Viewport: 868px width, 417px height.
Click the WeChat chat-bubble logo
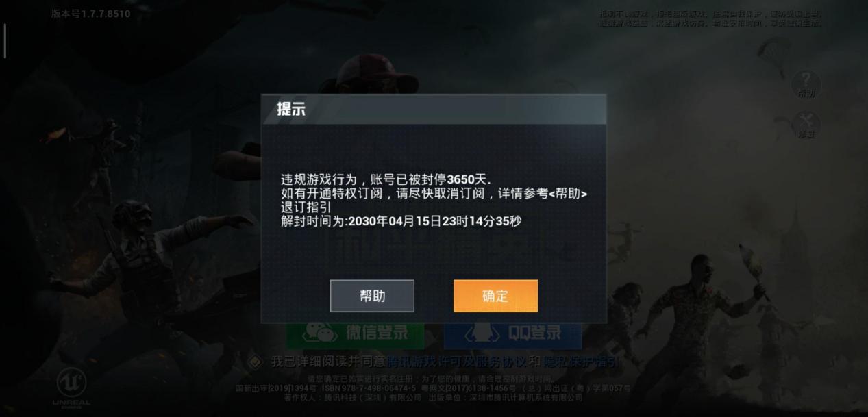point(321,333)
